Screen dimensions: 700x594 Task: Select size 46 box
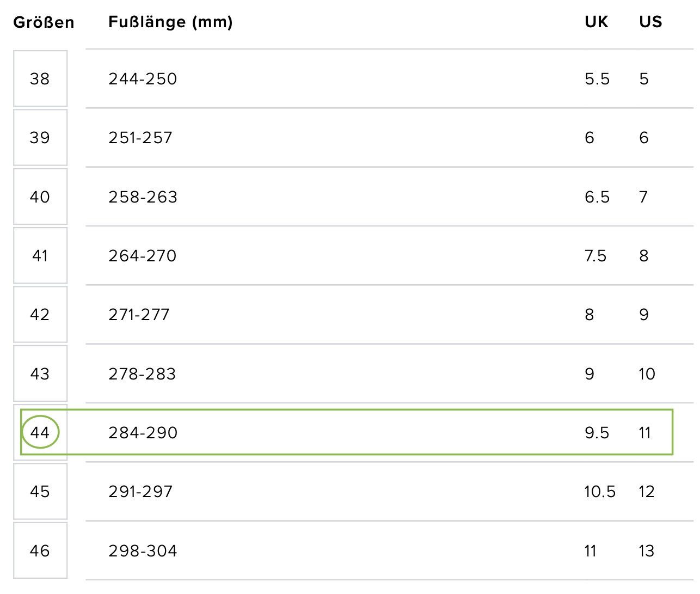click(x=40, y=550)
